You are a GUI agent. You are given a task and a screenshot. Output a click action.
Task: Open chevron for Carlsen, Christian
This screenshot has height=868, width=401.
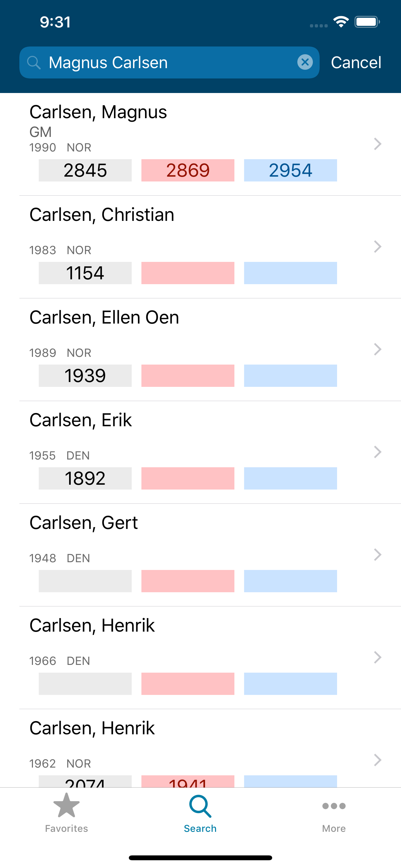(x=377, y=247)
